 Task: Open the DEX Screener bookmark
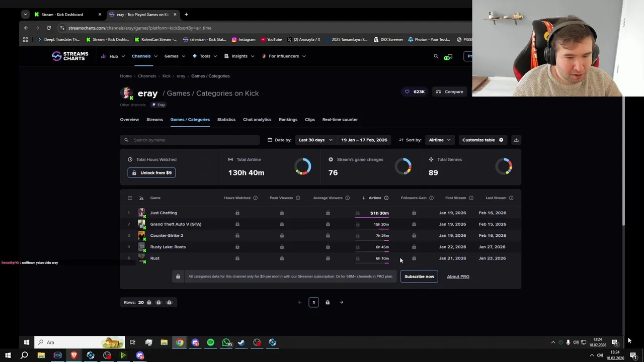(388, 39)
